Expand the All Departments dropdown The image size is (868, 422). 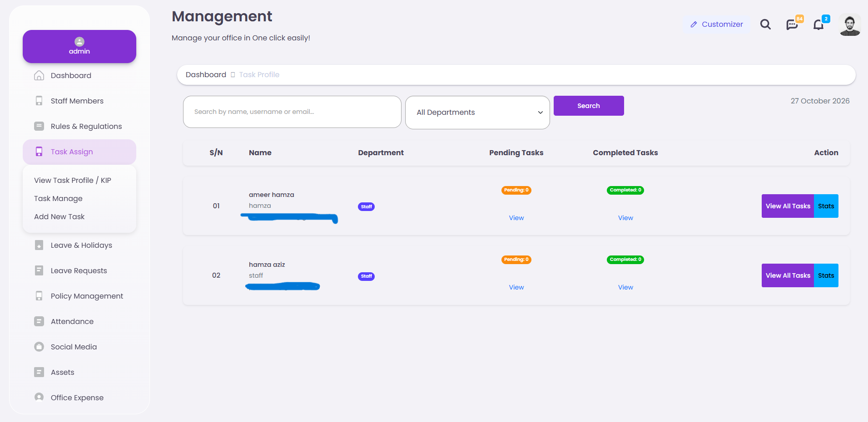click(x=477, y=113)
